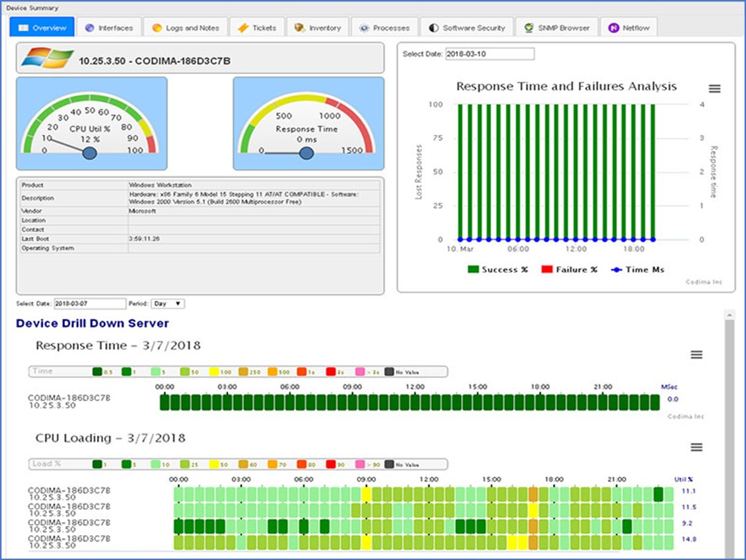Open the Response Time heatmap chart menu
746x560 pixels.
point(696,354)
